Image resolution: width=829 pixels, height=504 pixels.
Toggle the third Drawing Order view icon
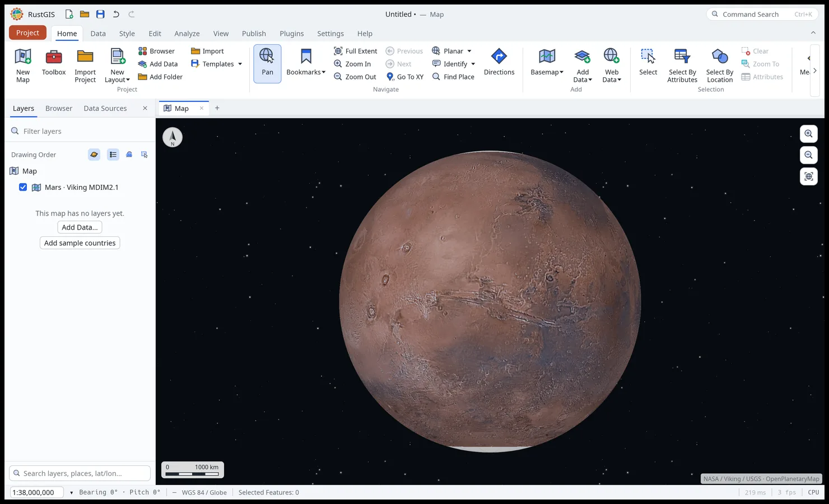(129, 155)
